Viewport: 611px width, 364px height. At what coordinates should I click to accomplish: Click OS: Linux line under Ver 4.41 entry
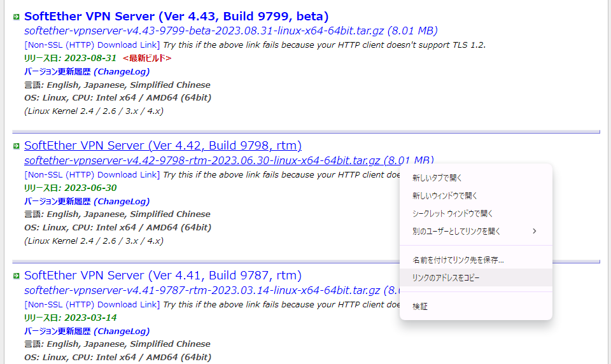coord(118,358)
